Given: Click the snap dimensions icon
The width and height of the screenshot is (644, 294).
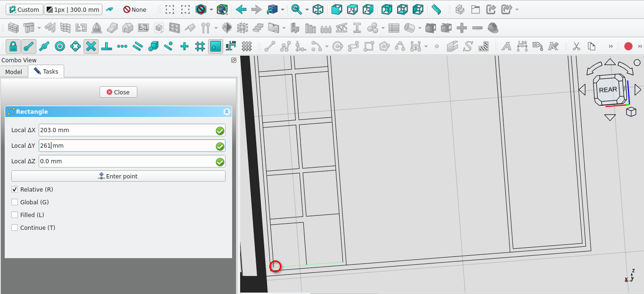Looking at the screenshot, I should click(231, 46).
